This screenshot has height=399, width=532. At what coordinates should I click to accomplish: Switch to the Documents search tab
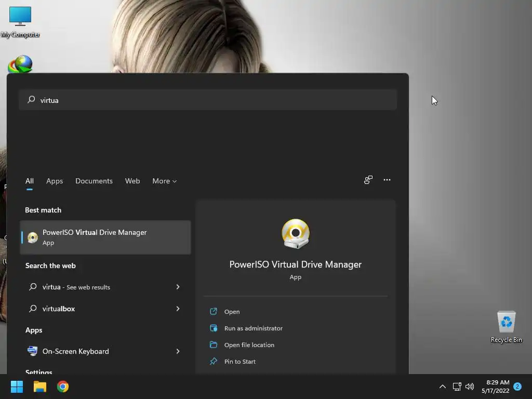[x=94, y=181]
